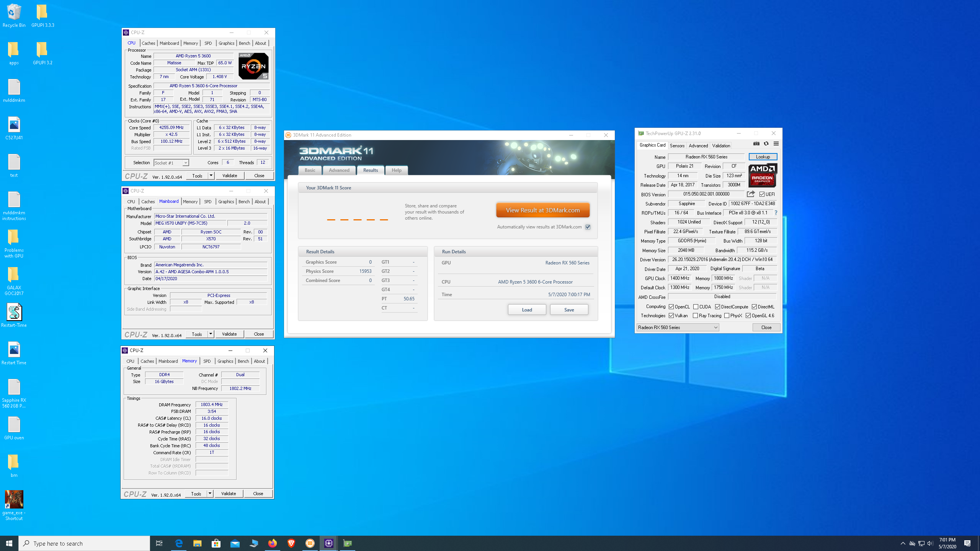Show hidden system tray icons

pos(903,543)
